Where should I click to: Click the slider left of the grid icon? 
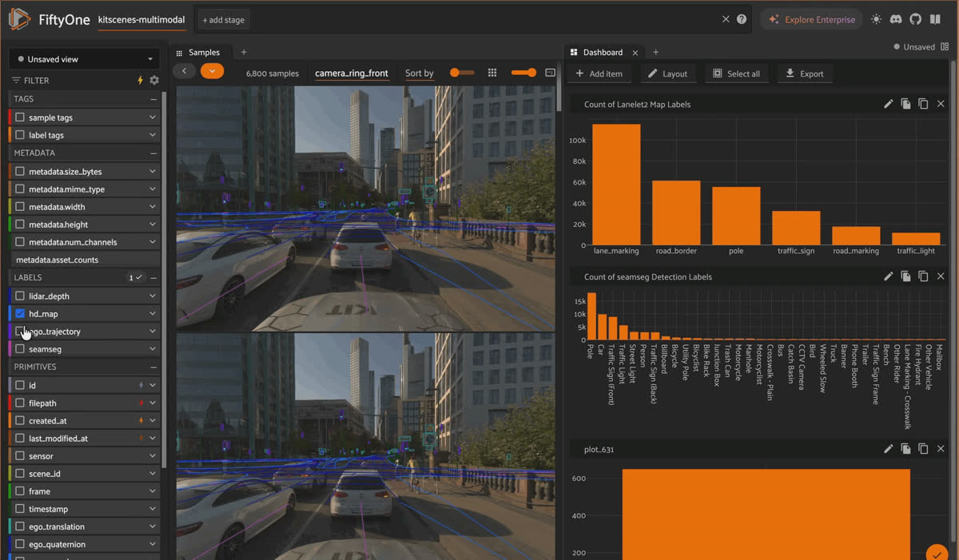[x=462, y=73]
